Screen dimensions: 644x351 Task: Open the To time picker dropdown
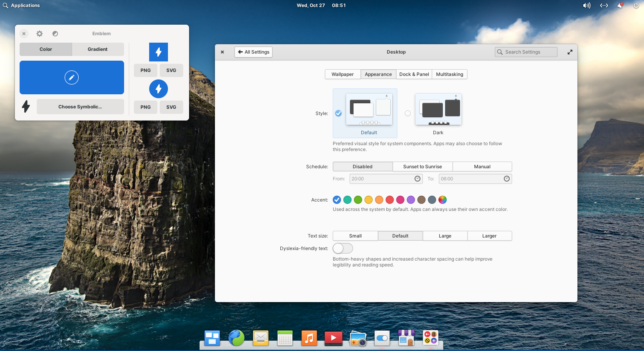(507, 179)
